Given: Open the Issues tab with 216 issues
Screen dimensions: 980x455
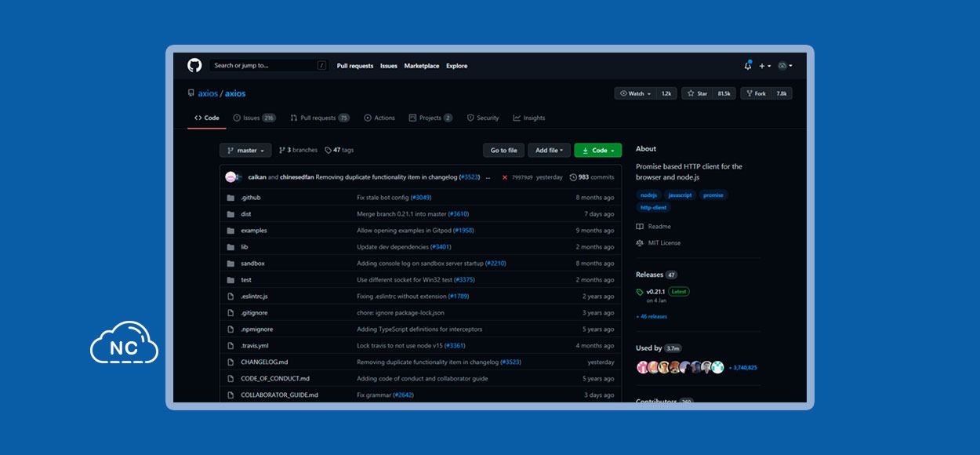Looking at the screenshot, I should pos(254,118).
